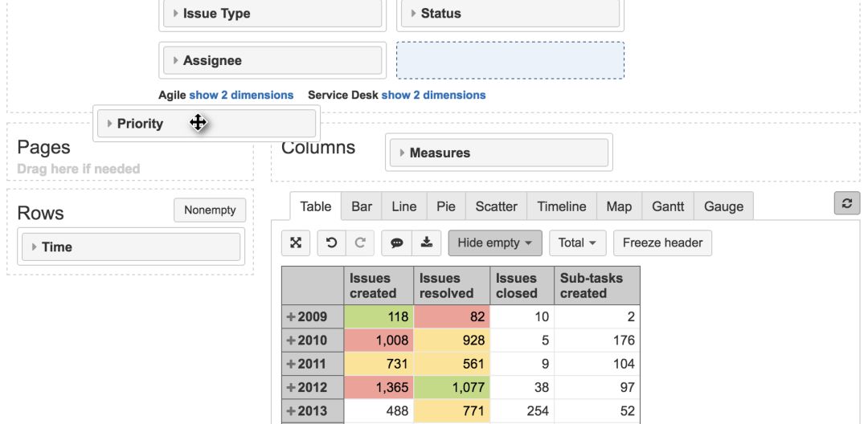
Task: Expand the 2012 row plus icon
Action: click(291, 388)
